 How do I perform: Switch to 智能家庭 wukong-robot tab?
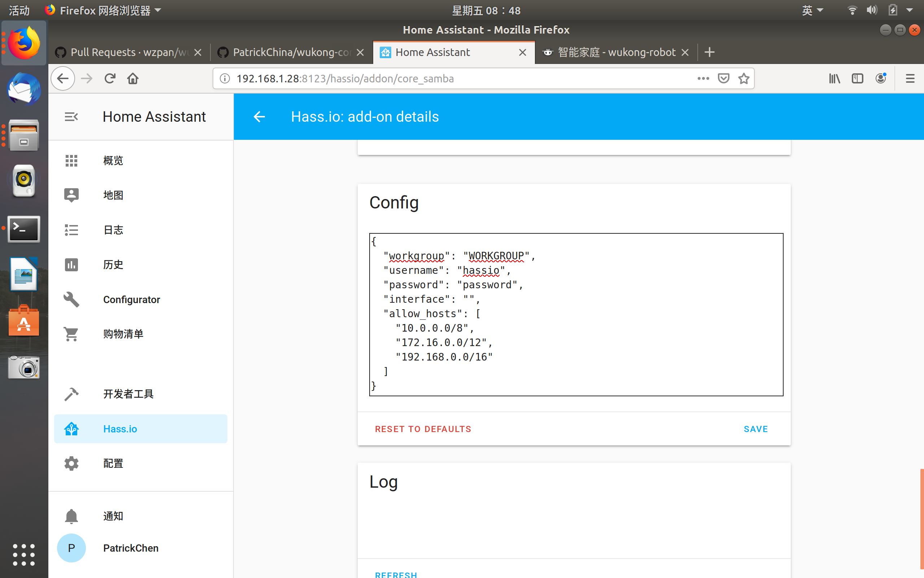click(616, 52)
